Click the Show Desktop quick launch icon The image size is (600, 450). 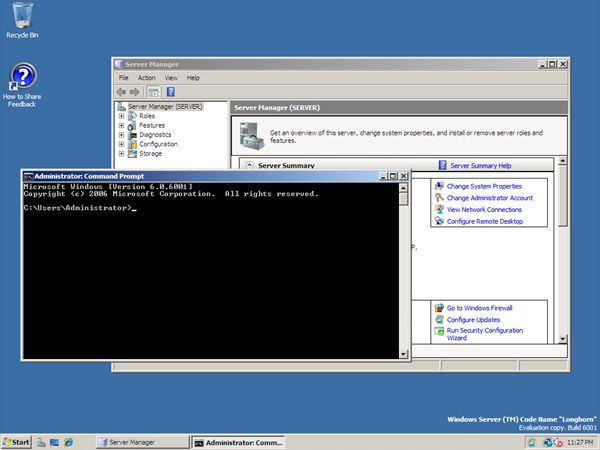click(x=54, y=442)
